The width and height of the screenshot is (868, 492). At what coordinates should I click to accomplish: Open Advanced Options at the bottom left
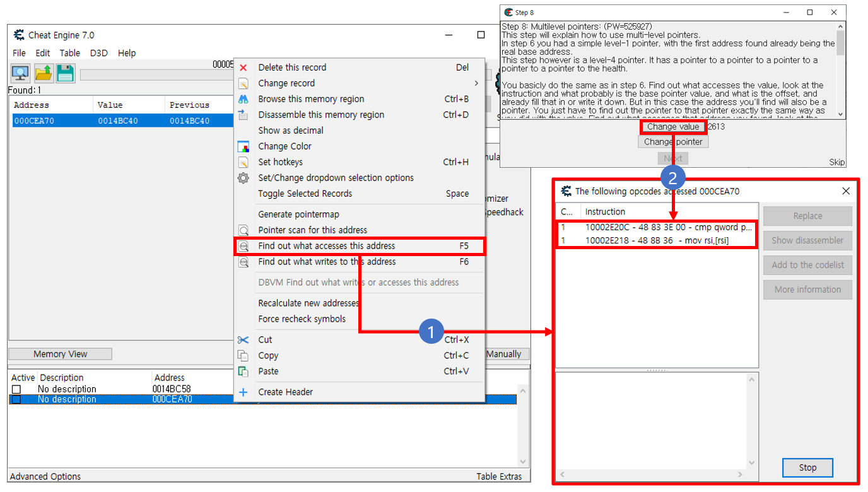pos(45,477)
